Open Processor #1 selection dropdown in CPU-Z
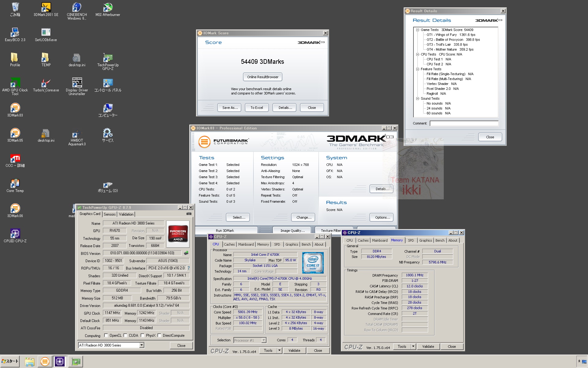Image resolution: width=588 pixels, height=368 pixels. [x=264, y=340]
